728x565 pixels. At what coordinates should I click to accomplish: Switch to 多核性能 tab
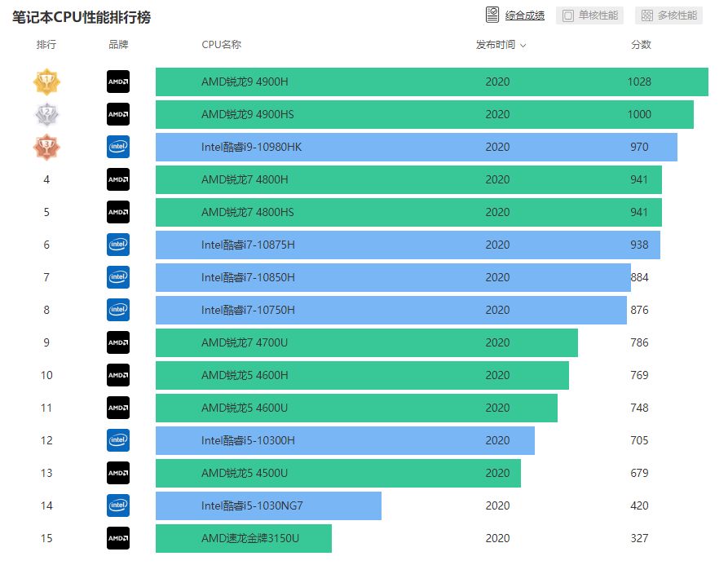pos(668,15)
